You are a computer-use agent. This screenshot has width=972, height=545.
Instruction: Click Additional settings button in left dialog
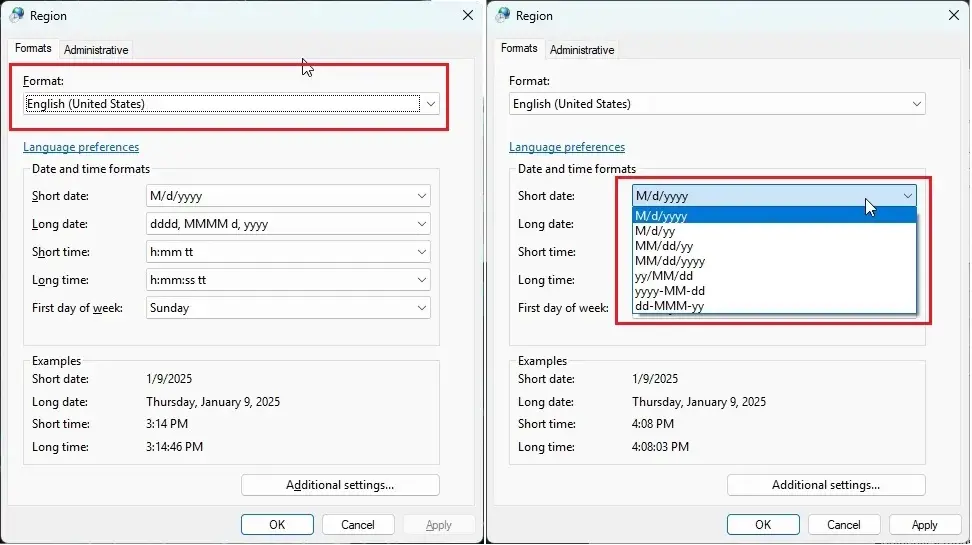[x=340, y=485]
